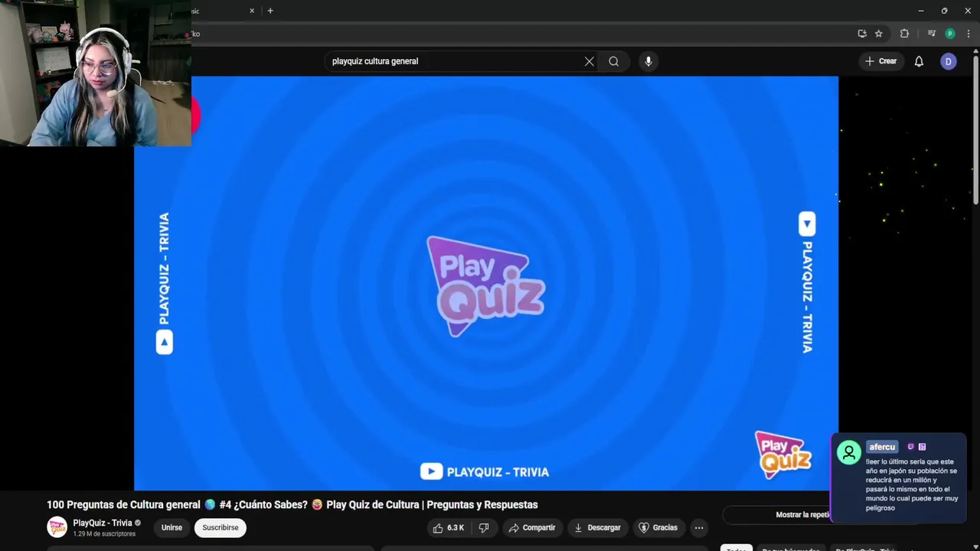Click Descargar to download video
This screenshot has width=980, height=551.
[x=597, y=527]
